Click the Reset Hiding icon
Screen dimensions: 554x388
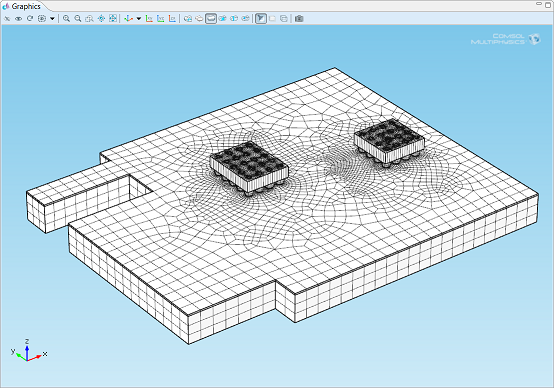(x=30, y=19)
